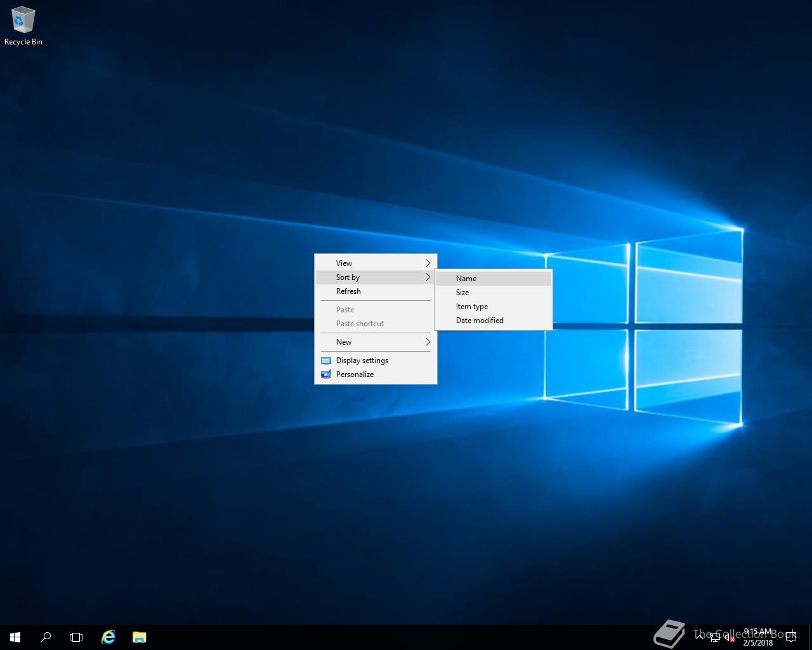Expand the Sort by submenu arrow
Screen dimensions: 812x650
pos(428,277)
